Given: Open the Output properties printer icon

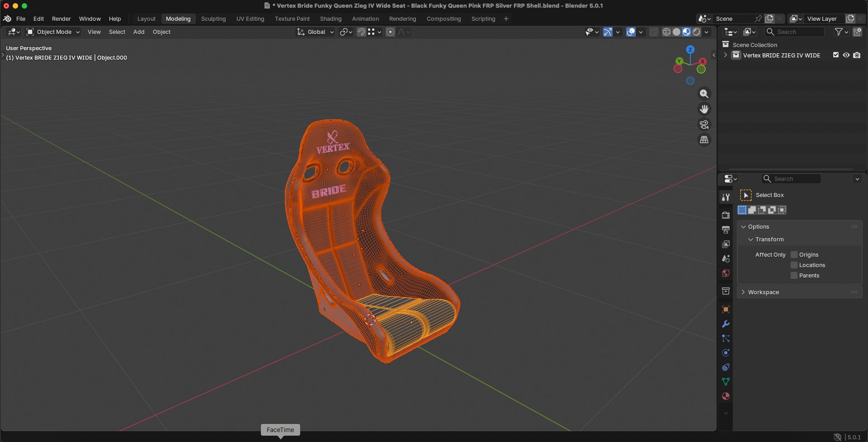Looking at the screenshot, I should point(726,230).
